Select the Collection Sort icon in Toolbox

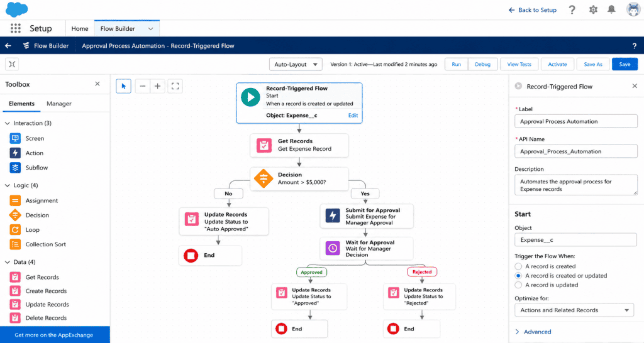(15, 244)
